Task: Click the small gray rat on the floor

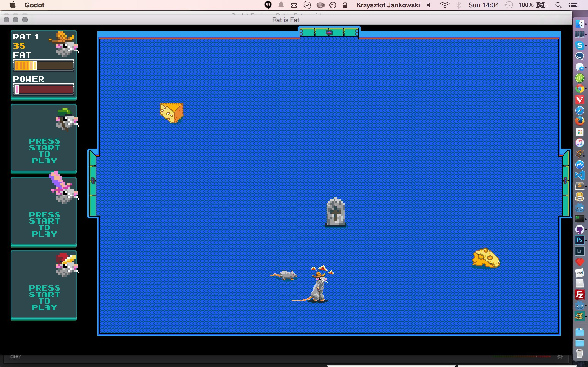Action: (x=286, y=275)
